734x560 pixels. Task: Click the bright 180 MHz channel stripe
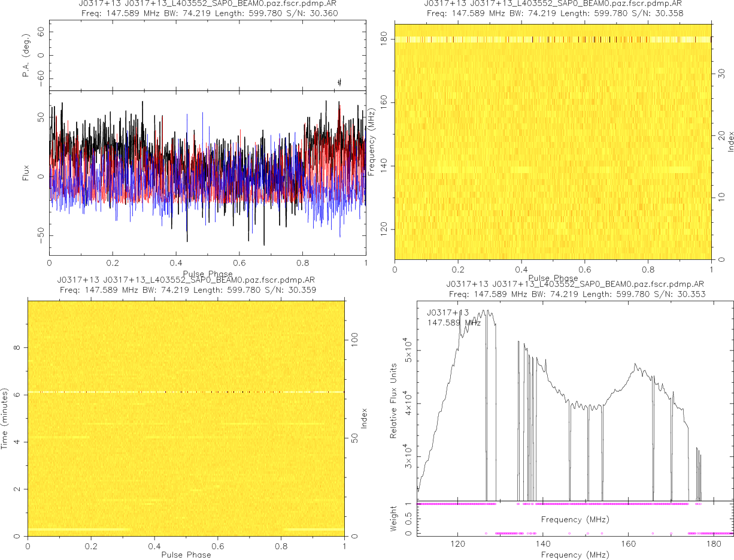552,40
